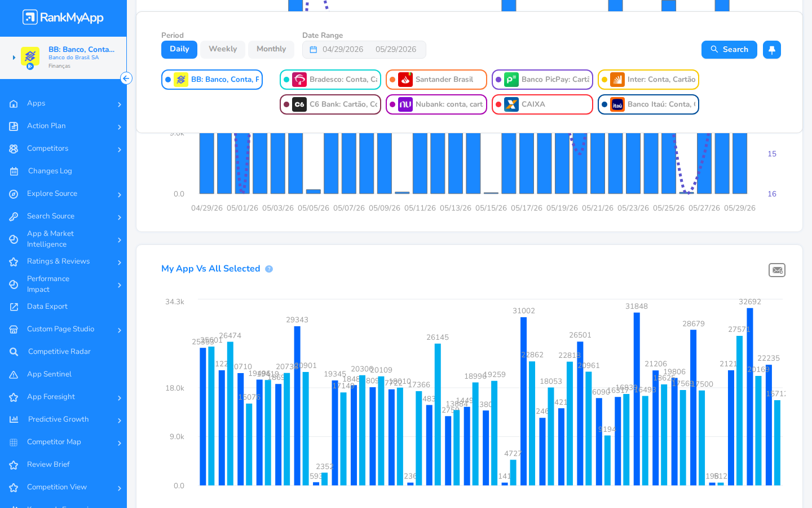Viewport: 812px width, 508px height.
Task: Switch period to Weekly
Action: pos(223,49)
